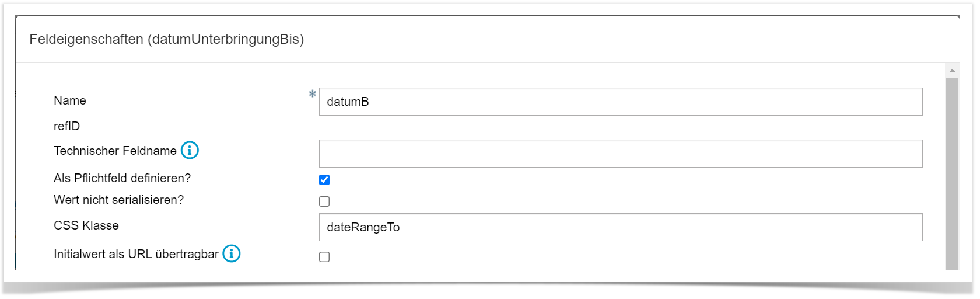Click the info icon beside Technischer Feldname
Viewport: 980px width, 299px height.
pyautogui.click(x=190, y=151)
